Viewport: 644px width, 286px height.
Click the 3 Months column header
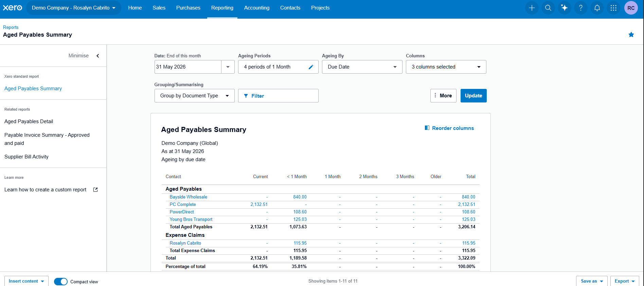[x=405, y=177]
